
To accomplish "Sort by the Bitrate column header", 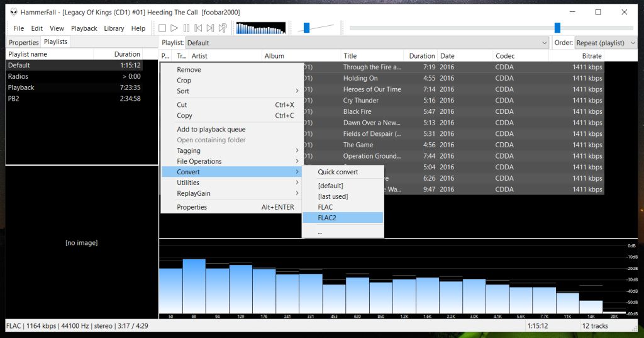I will (576, 56).
